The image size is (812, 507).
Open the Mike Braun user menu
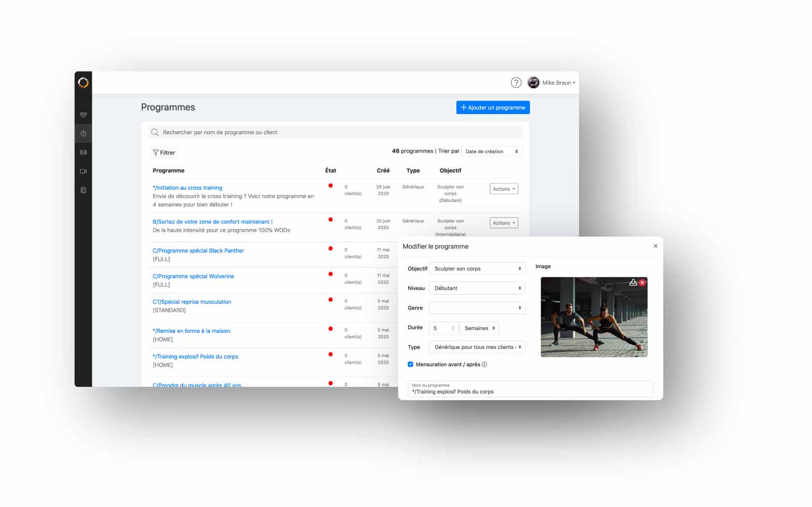[x=559, y=83]
